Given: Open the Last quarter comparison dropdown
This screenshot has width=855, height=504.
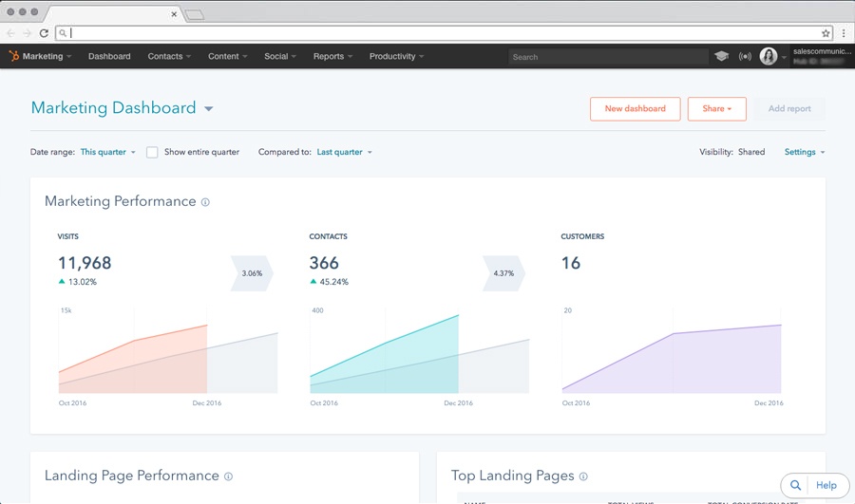Looking at the screenshot, I should point(344,152).
